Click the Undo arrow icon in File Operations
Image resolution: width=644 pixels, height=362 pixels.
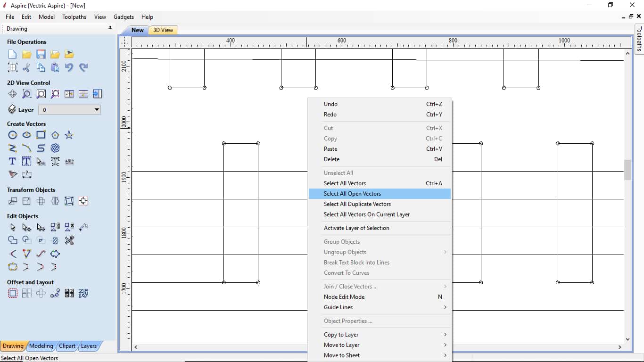69,67
